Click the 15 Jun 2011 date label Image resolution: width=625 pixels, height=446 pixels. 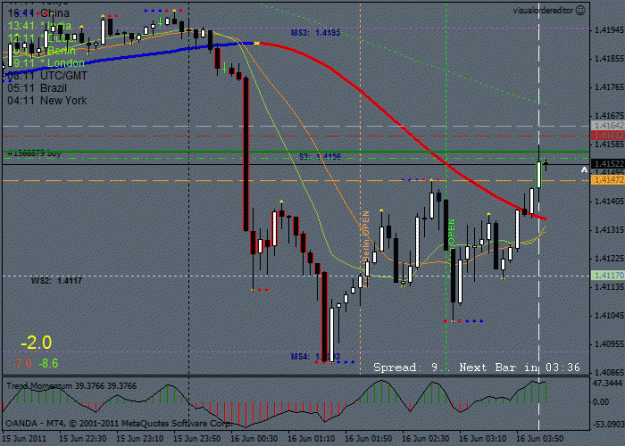pos(24,439)
